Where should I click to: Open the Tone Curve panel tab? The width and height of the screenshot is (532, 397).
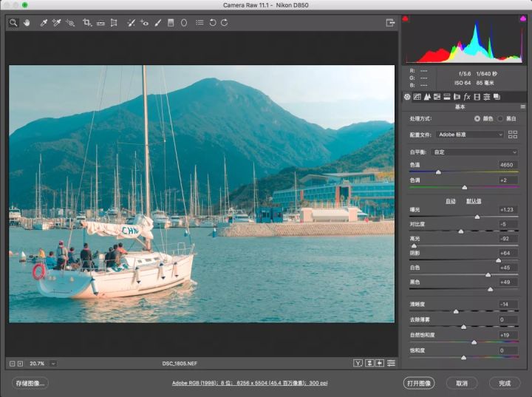[x=417, y=97]
